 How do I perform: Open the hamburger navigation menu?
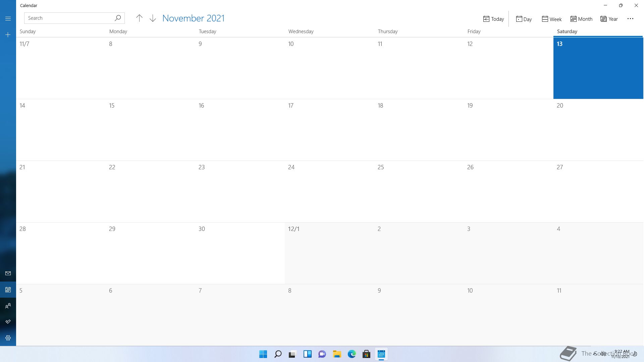point(8,19)
